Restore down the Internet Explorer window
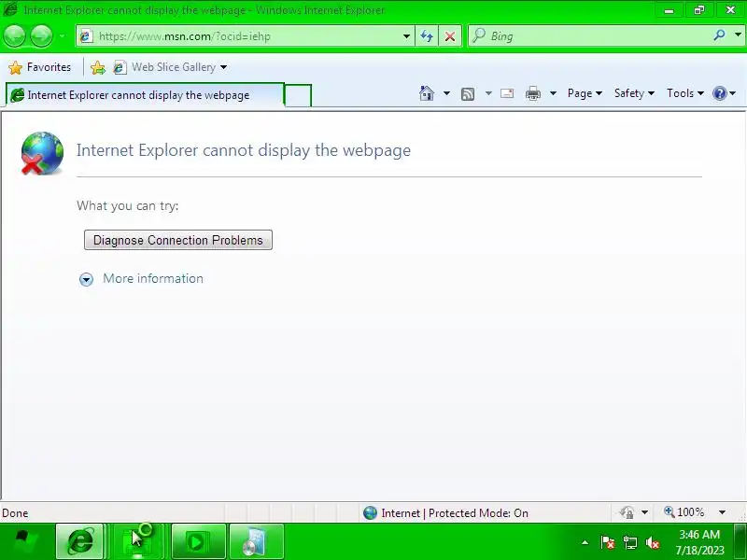 click(698, 10)
